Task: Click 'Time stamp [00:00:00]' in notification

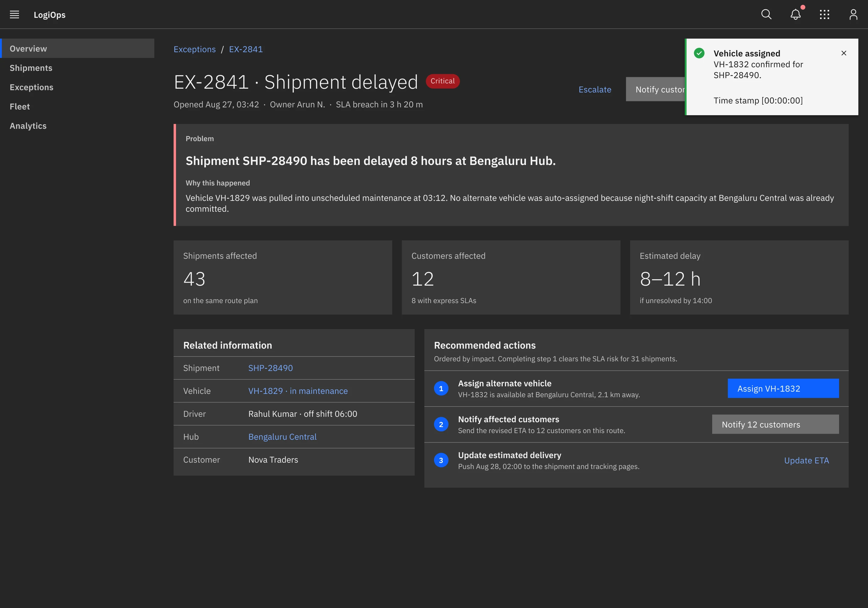Action: tap(758, 100)
